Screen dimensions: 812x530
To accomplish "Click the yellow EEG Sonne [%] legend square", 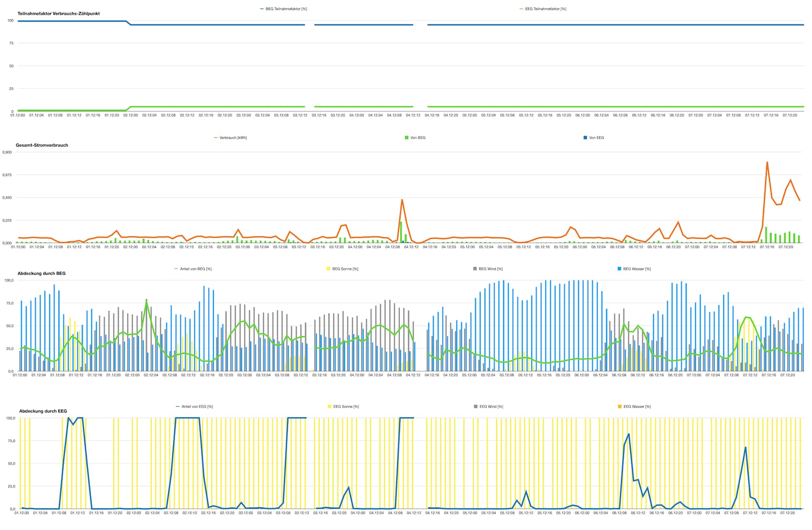I will (x=329, y=406).
